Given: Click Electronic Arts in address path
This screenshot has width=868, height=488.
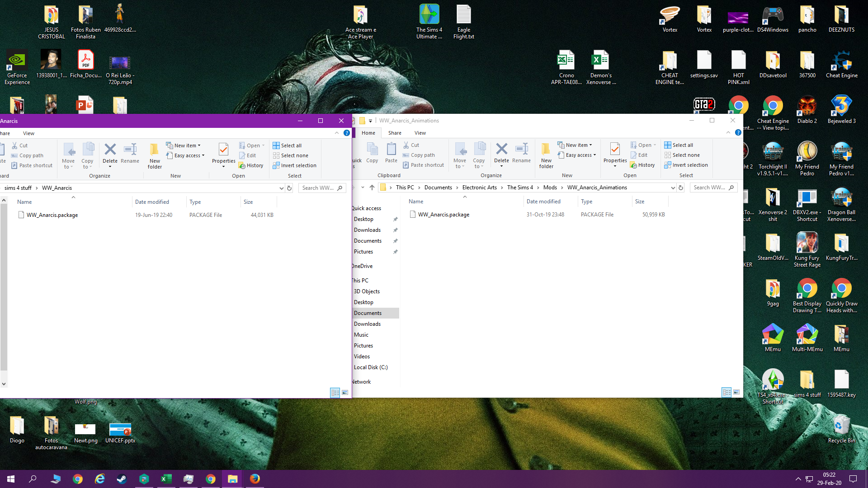Looking at the screenshot, I should (479, 188).
